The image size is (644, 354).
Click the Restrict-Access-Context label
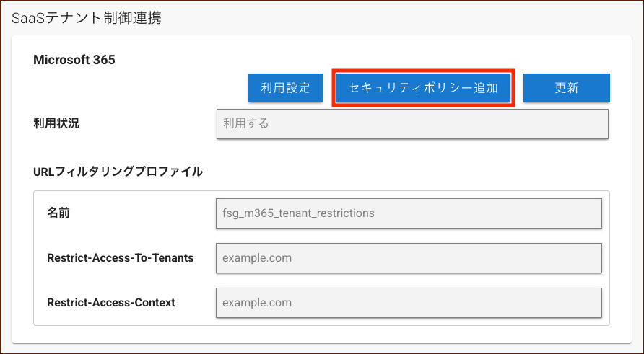tap(111, 303)
